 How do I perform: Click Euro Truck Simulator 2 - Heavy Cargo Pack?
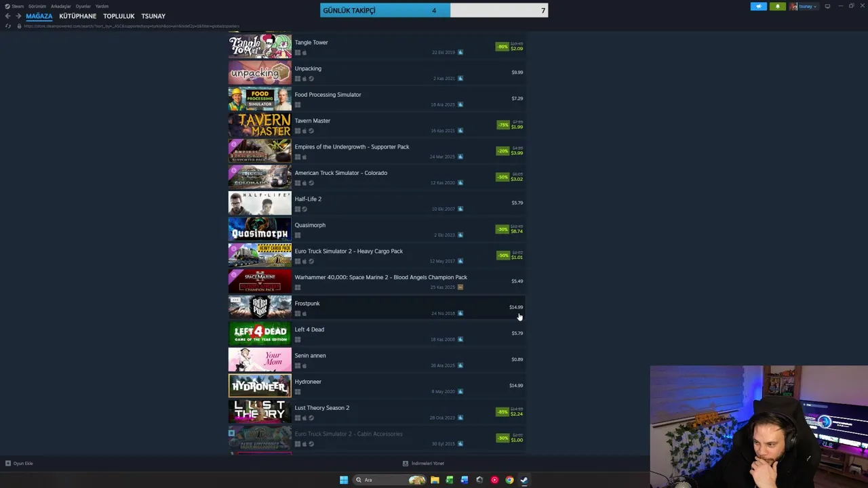point(349,251)
